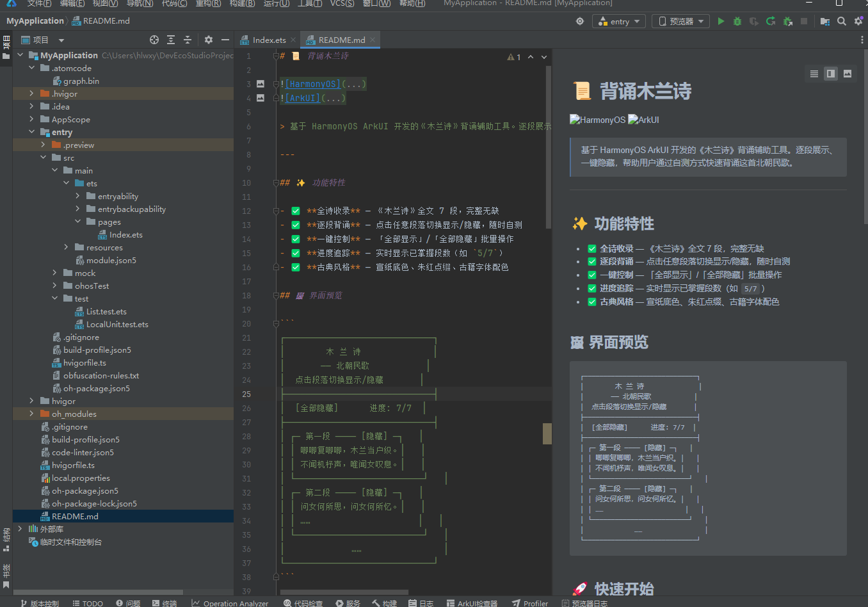Expand the AppScope folder
This screenshot has width=868, height=607.
coord(32,119)
